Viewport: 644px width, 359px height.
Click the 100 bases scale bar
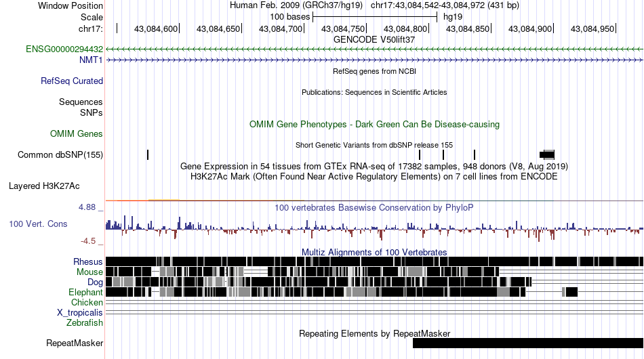(375, 17)
